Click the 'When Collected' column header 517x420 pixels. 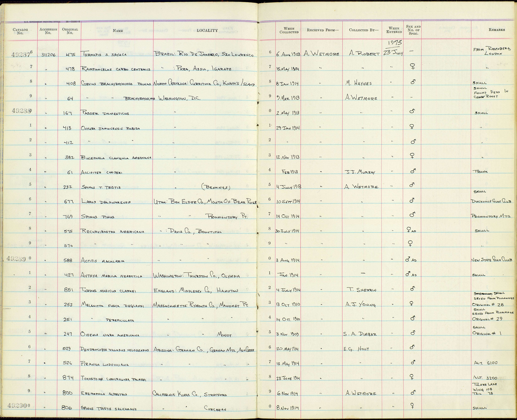point(289,30)
